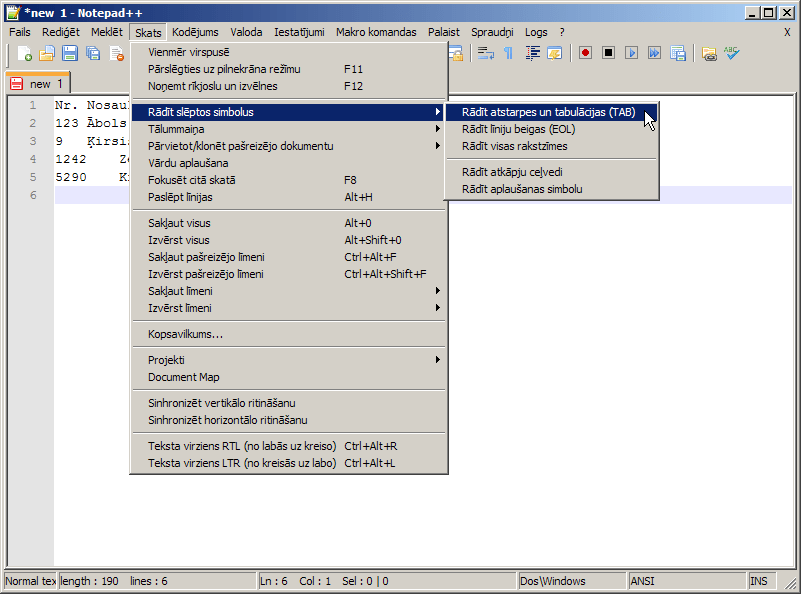Screen dimensions: 801x594
Task: Toggle Vienmēr virspusē option
Action: pyautogui.click(x=289, y=52)
